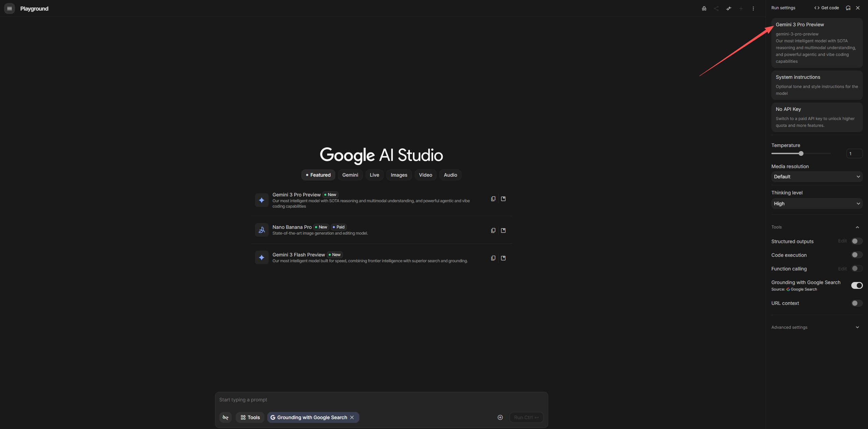868x429 pixels.
Task: Open the Thinking level dropdown
Action: [816, 204]
